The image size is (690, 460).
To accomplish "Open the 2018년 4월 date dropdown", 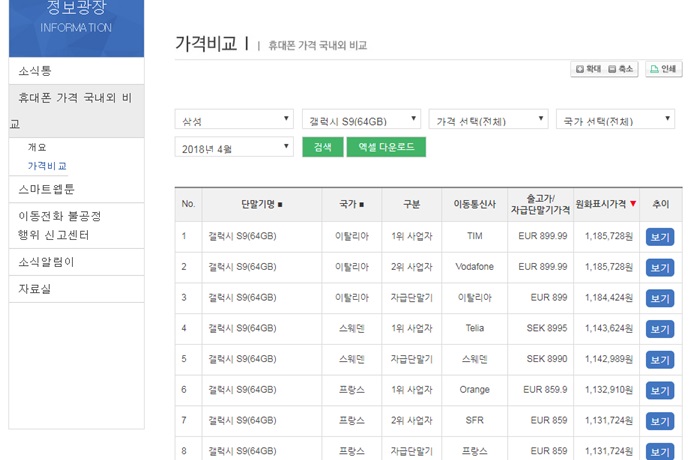I will pyautogui.click(x=234, y=147).
